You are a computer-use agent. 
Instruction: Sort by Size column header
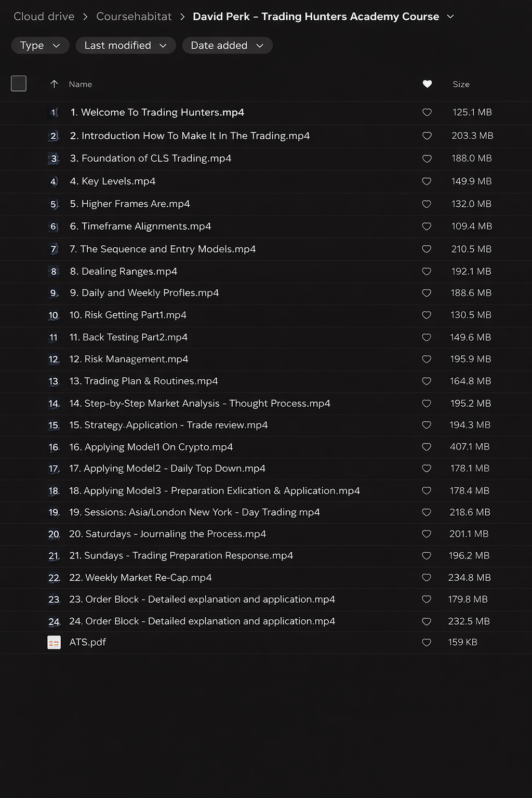pyautogui.click(x=461, y=84)
